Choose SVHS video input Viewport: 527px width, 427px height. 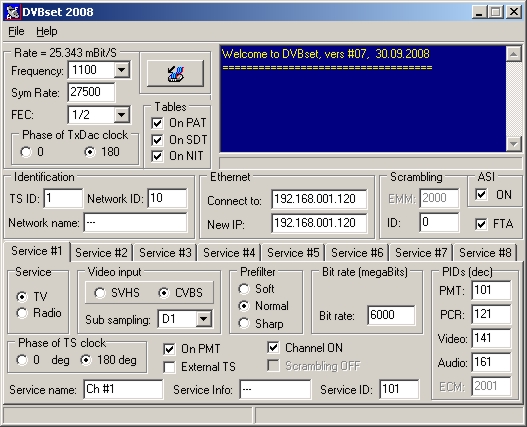100,293
